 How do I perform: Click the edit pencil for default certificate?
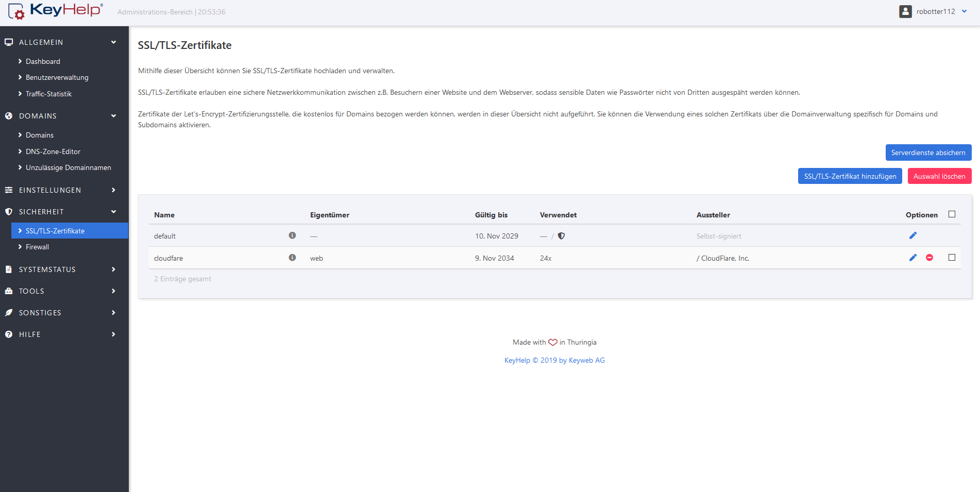click(913, 235)
